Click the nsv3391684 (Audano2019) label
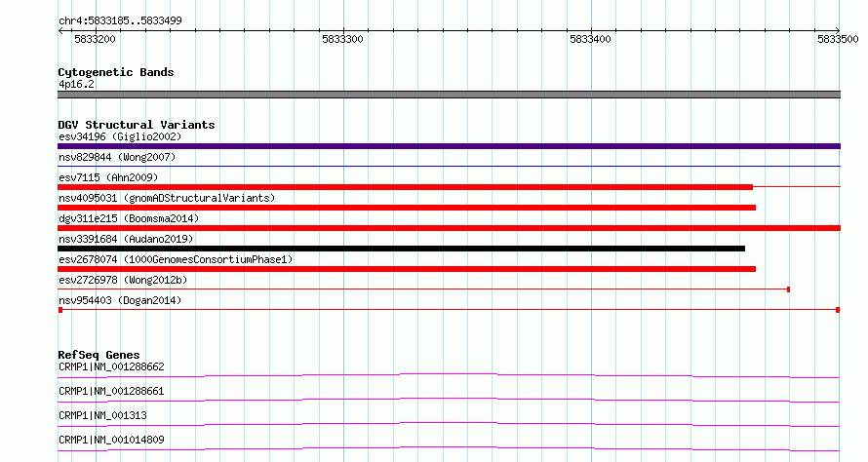Viewport: 868px width, 462px height. pos(126,239)
